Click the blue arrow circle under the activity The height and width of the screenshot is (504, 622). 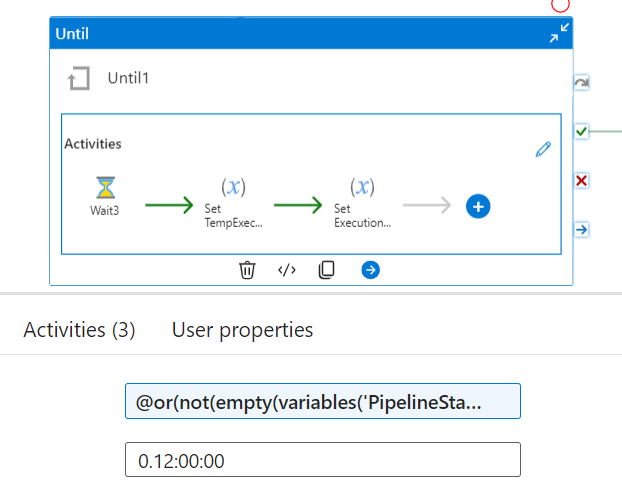click(x=370, y=269)
